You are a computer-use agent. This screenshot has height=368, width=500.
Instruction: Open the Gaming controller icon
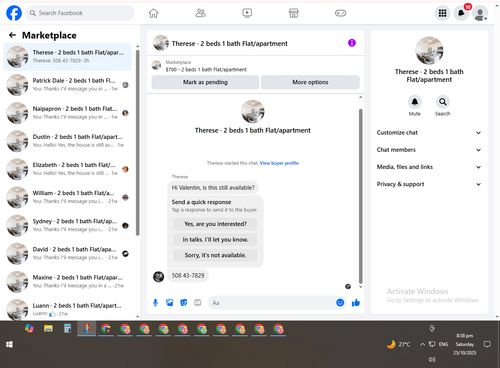click(x=340, y=13)
